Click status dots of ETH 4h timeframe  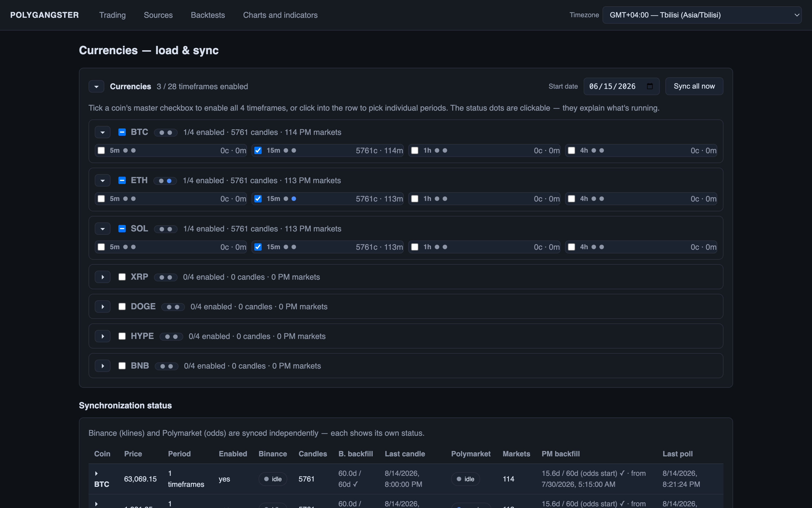pyautogui.click(x=598, y=199)
